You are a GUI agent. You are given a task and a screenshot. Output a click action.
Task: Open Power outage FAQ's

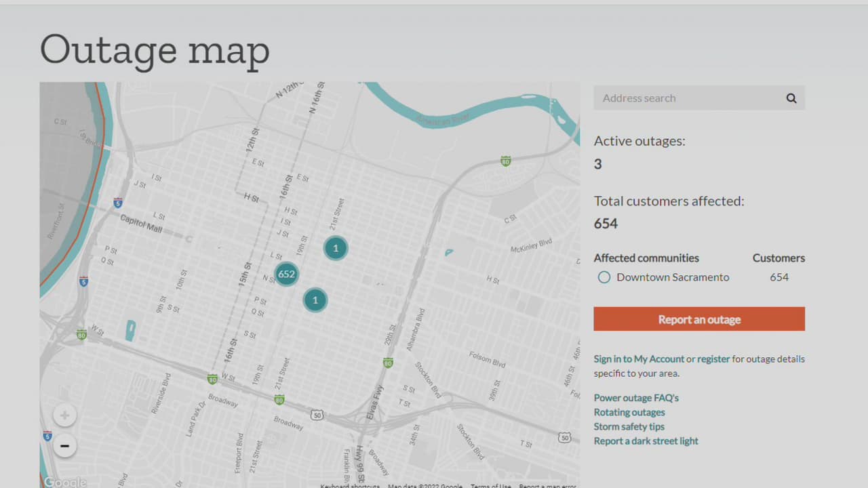(x=636, y=398)
